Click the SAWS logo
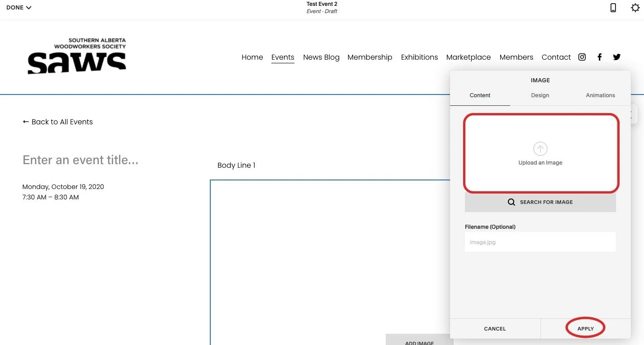The image size is (644, 345). pos(77,56)
